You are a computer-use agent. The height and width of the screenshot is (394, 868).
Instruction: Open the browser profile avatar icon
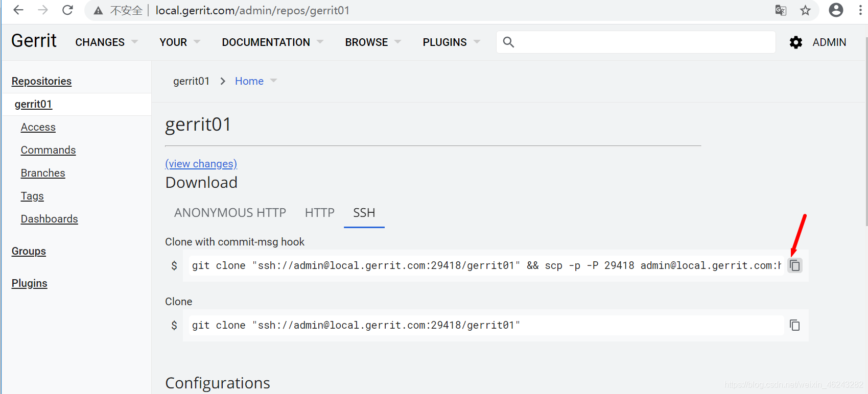pos(836,10)
